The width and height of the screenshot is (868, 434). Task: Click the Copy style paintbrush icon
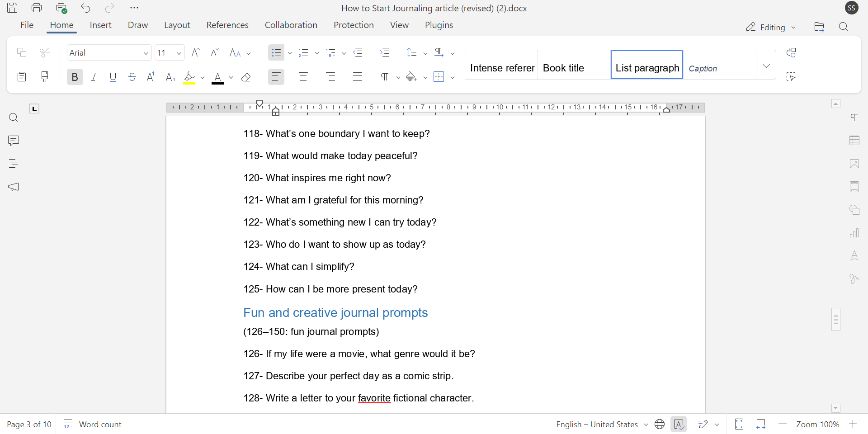click(x=45, y=77)
